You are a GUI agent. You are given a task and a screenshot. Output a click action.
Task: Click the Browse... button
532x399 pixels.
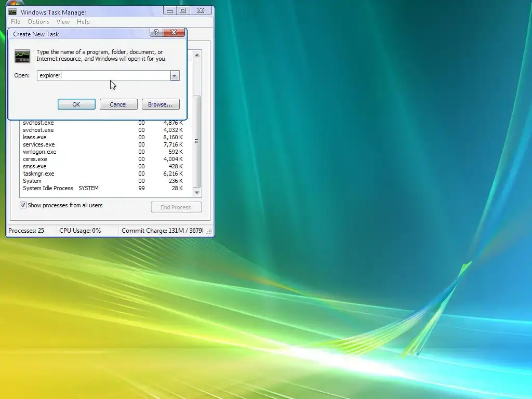pos(161,104)
